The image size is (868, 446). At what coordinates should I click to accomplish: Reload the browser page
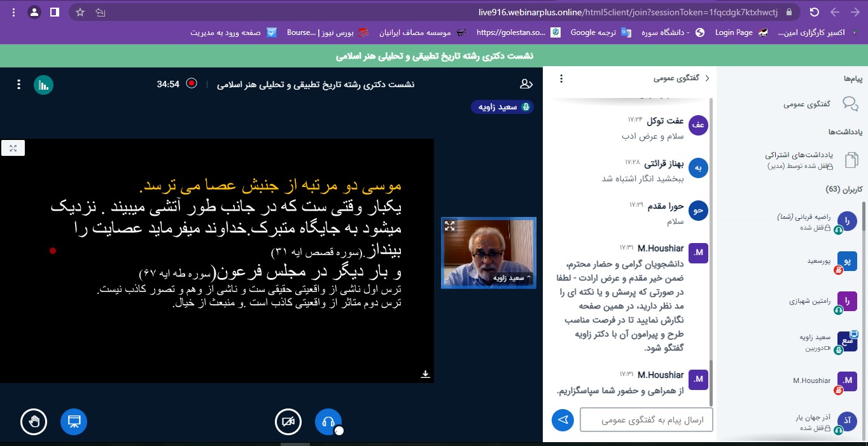(814, 12)
